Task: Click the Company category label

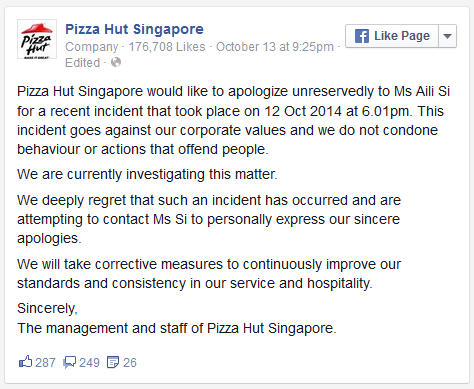Action: click(x=92, y=47)
